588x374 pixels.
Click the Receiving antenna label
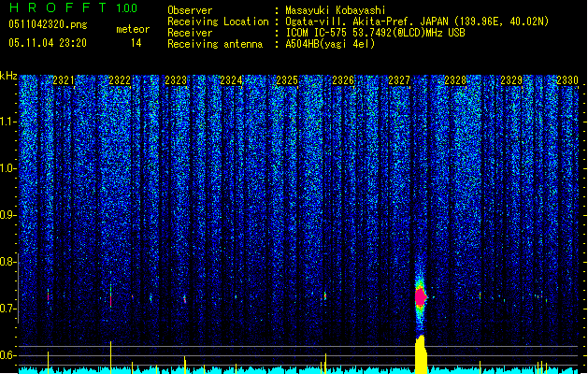(x=215, y=44)
